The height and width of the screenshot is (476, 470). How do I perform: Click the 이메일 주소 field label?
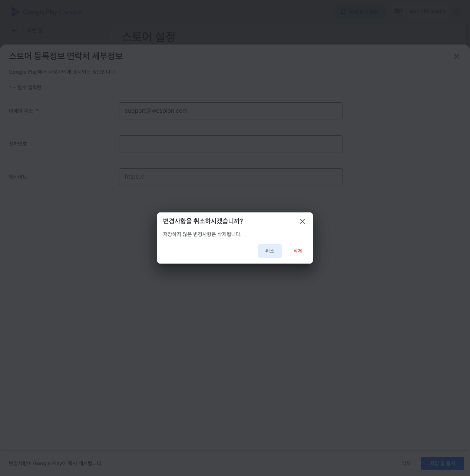coord(21,111)
